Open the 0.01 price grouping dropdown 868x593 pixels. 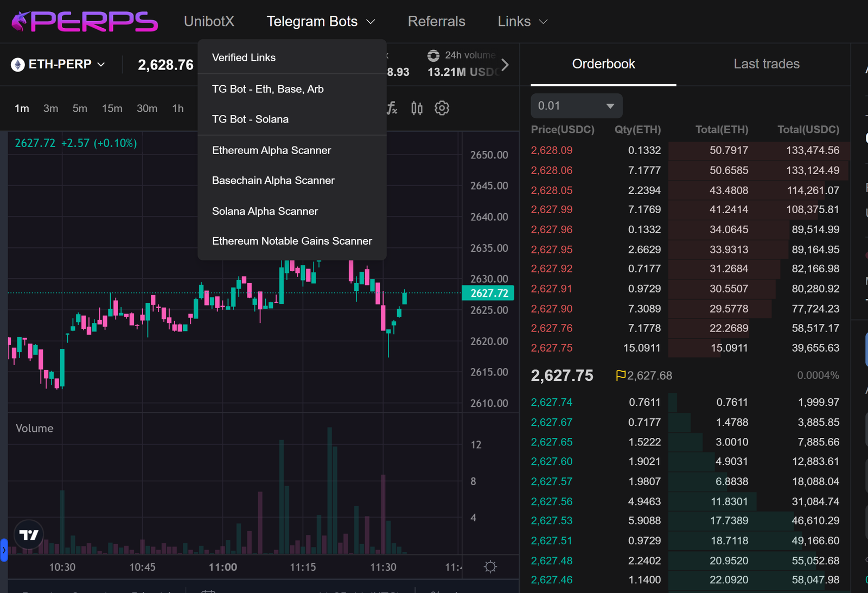tap(576, 106)
